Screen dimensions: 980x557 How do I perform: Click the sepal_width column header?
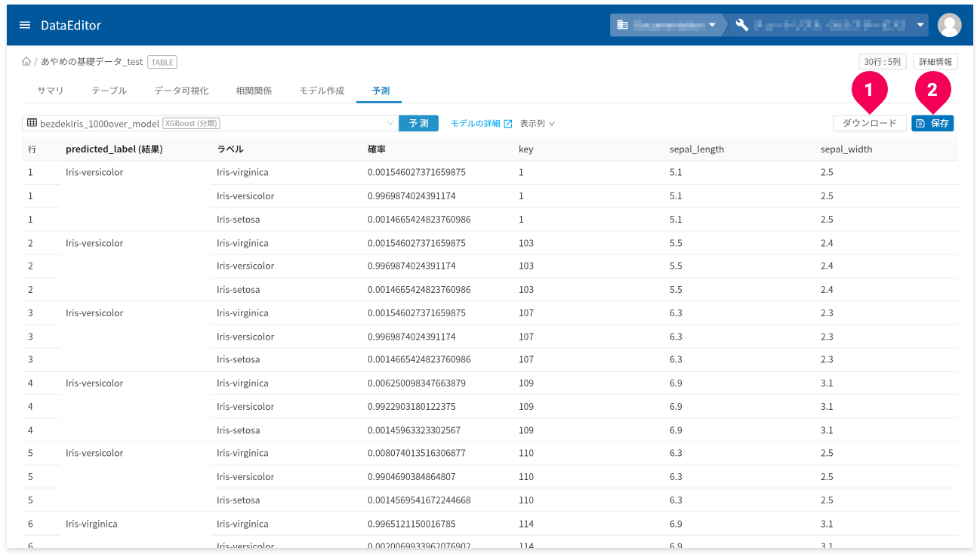846,149
